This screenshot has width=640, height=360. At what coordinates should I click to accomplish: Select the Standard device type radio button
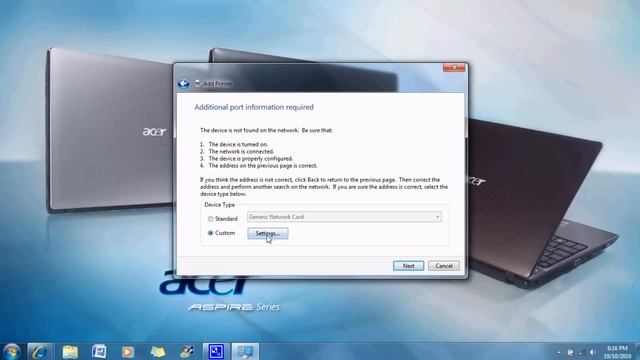[x=211, y=219]
